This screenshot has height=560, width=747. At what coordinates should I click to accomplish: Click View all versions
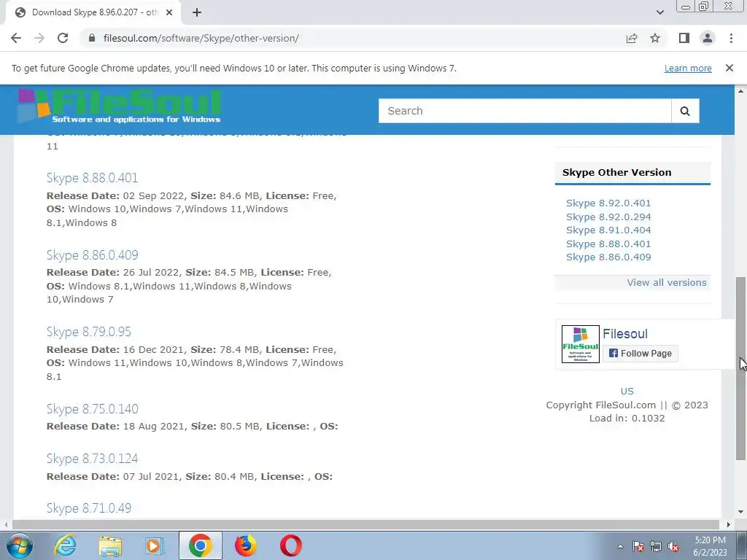(667, 282)
